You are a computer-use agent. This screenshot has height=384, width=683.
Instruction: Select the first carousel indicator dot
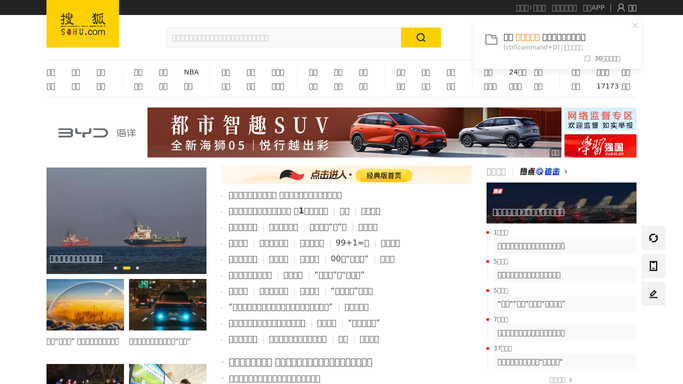[115, 268]
